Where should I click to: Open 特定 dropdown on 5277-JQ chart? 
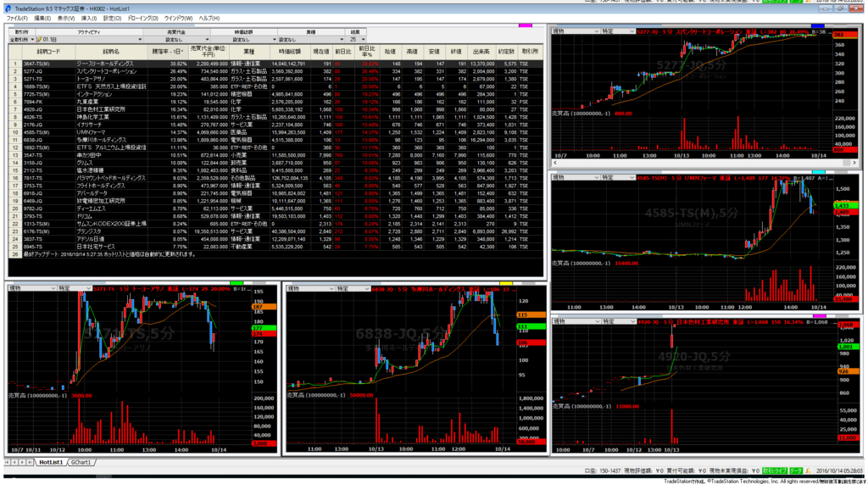coord(618,31)
